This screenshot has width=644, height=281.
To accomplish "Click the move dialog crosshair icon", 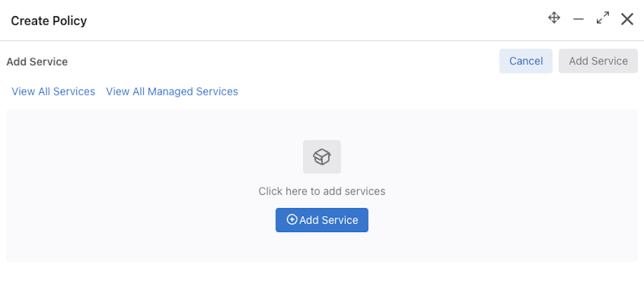I will click(554, 18).
